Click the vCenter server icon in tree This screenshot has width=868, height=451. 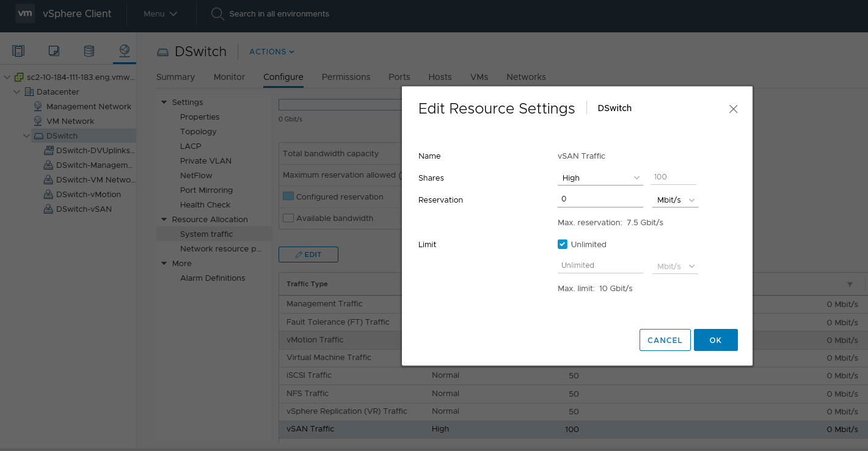click(20, 77)
